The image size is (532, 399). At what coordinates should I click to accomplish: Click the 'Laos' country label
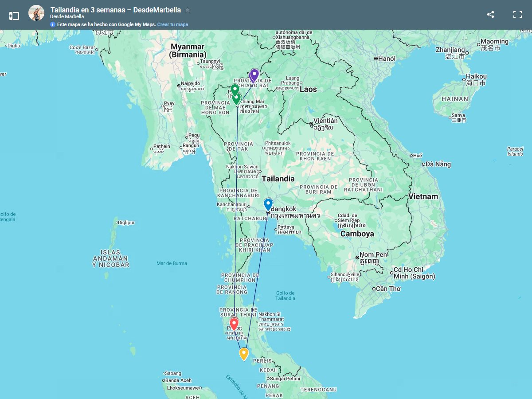[308, 89]
